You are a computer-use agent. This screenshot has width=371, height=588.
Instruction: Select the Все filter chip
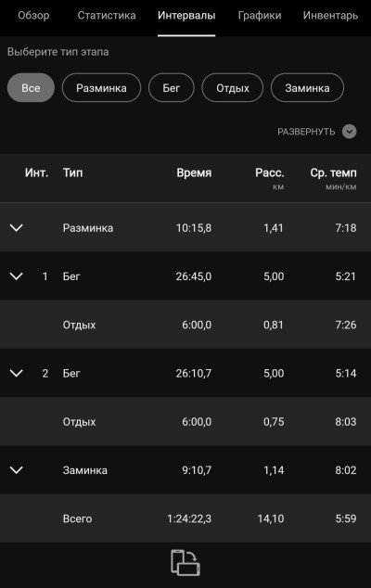click(x=31, y=88)
